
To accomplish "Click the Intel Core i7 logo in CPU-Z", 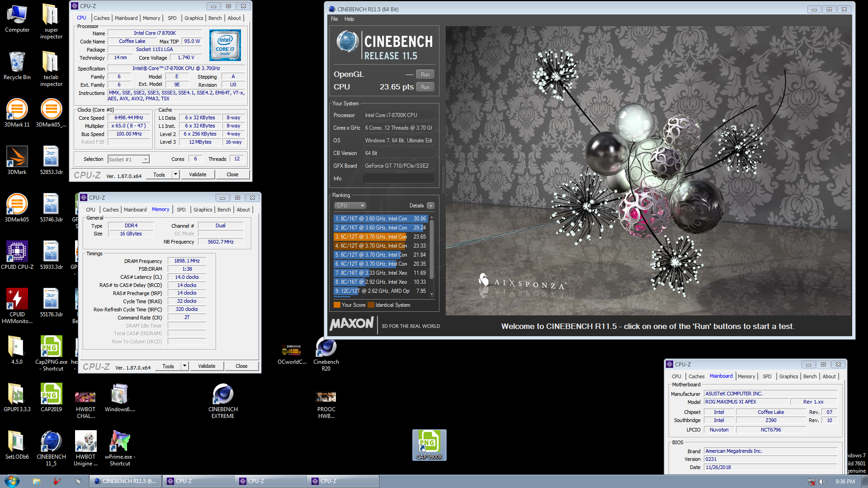I will tap(225, 45).
